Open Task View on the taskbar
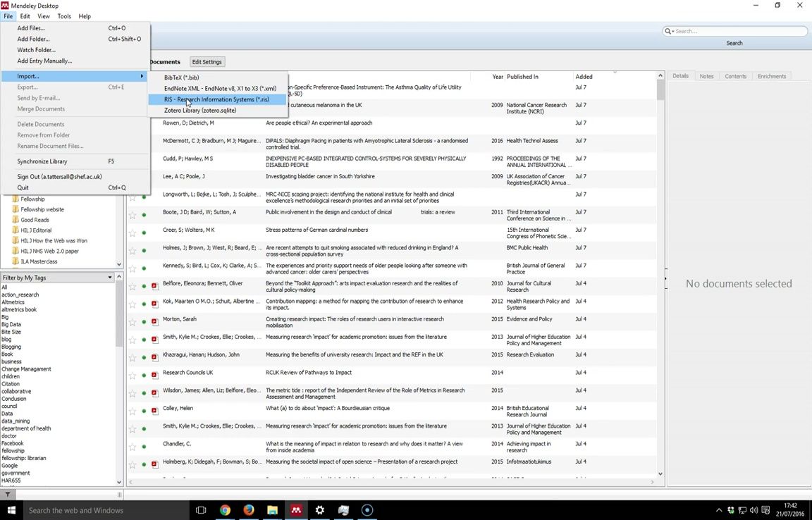812x520 pixels. (x=201, y=510)
